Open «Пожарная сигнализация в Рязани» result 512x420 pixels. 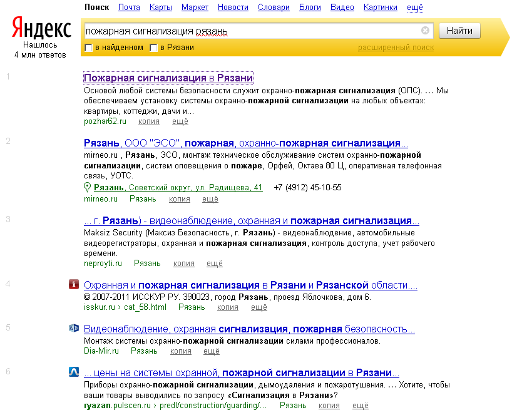point(169,77)
